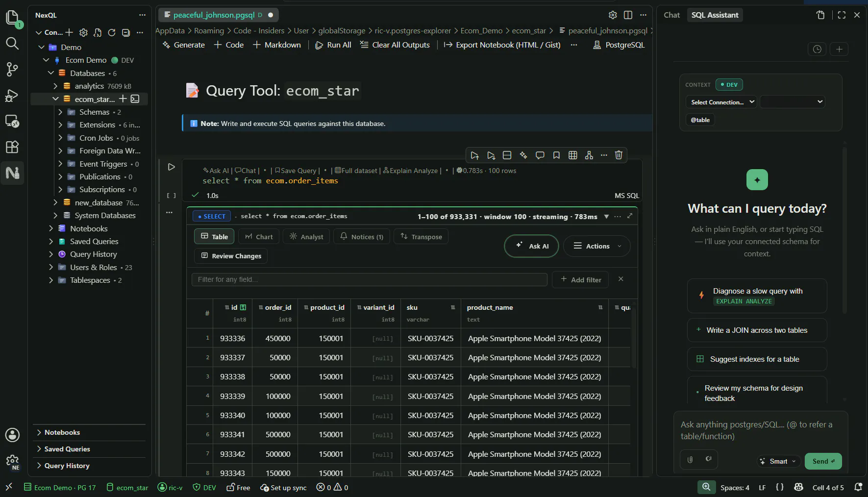Screen dimensions: 868x497
Task: Click the Run All button
Action: (x=333, y=45)
